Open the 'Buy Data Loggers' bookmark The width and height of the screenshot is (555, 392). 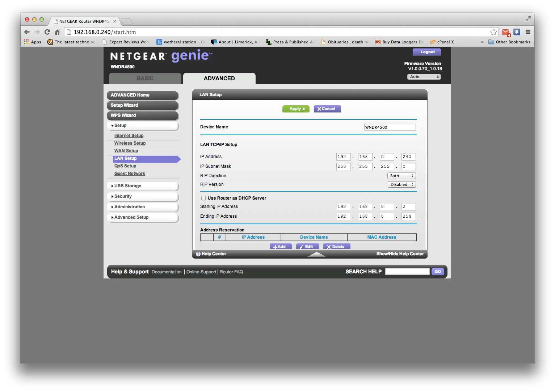point(399,42)
